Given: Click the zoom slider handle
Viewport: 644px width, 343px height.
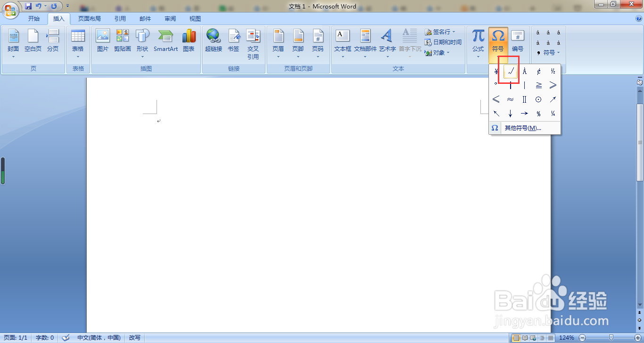Looking at the screenshot, I should (611, 338).
